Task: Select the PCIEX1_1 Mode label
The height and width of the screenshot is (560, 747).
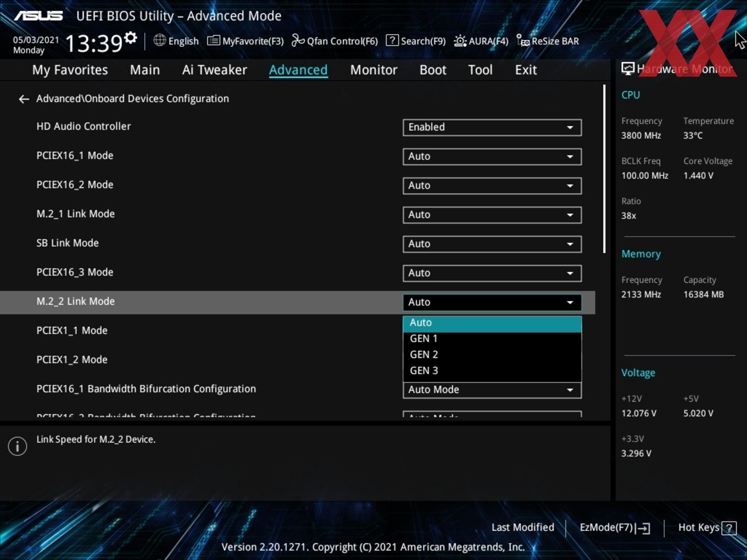Action: (72, 331)
